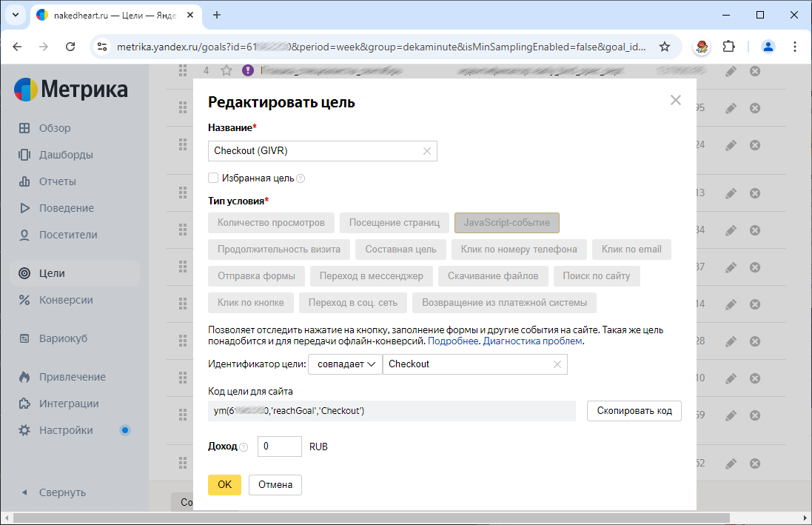
Task: Open the browser extensions puzzle icon
Action: 728,47
